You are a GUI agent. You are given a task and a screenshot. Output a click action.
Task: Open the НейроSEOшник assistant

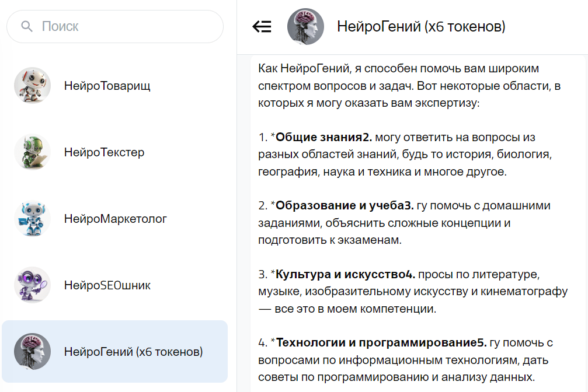(115, 286)
